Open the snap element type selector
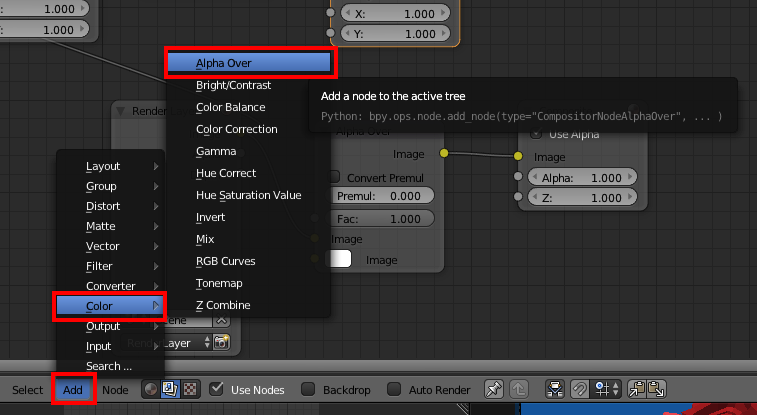 (x=607, y=389)
